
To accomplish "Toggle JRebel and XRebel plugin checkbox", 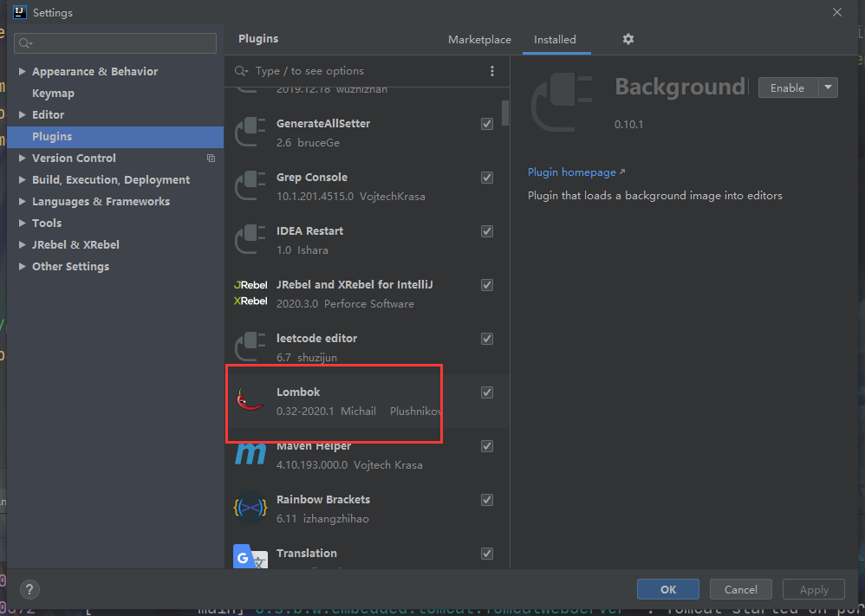I will (487, 285).
